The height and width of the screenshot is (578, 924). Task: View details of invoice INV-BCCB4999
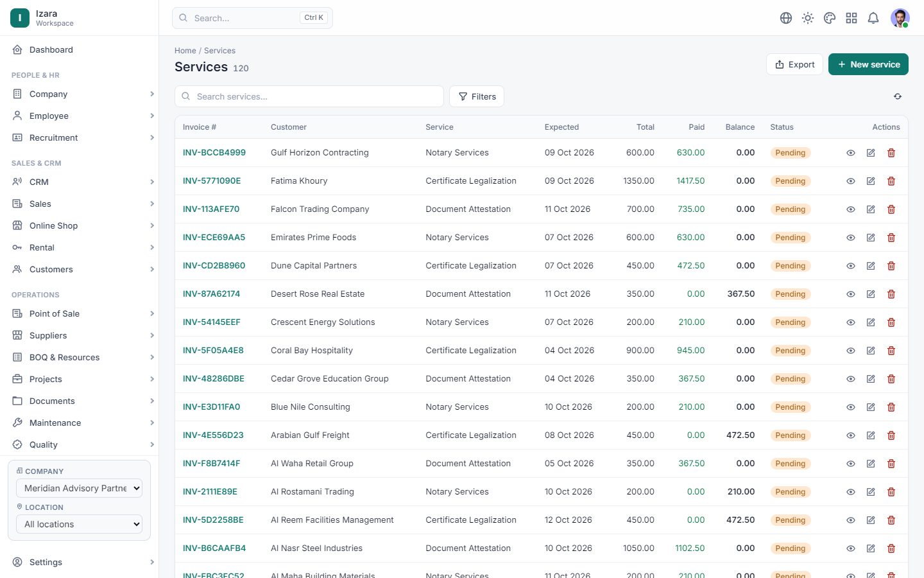pyautogui.click(x=851, y=153)
